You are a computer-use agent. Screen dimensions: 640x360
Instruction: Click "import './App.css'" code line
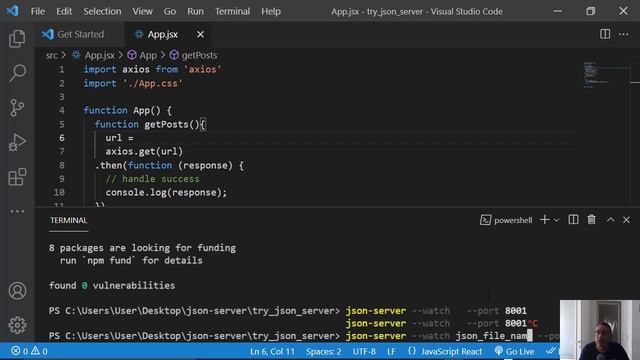point(133,83)
